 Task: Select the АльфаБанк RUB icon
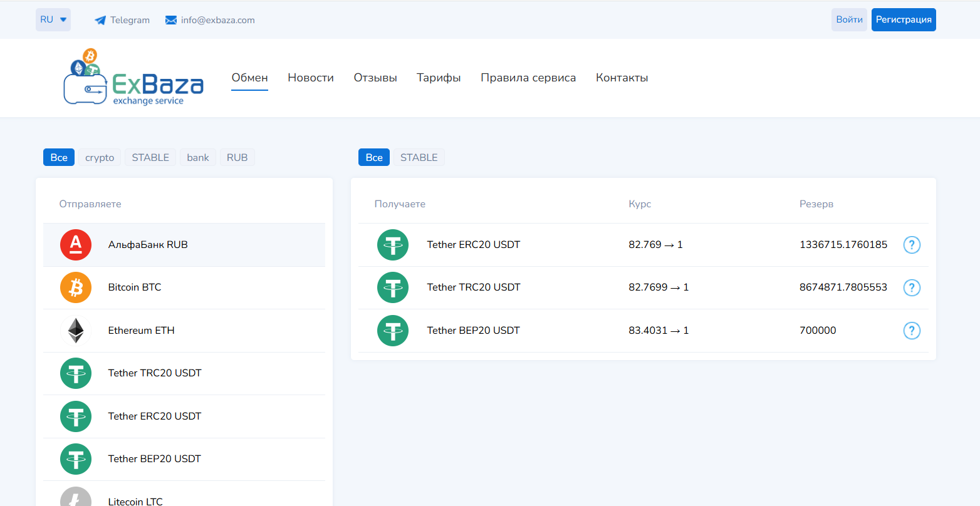click(75, 244)
